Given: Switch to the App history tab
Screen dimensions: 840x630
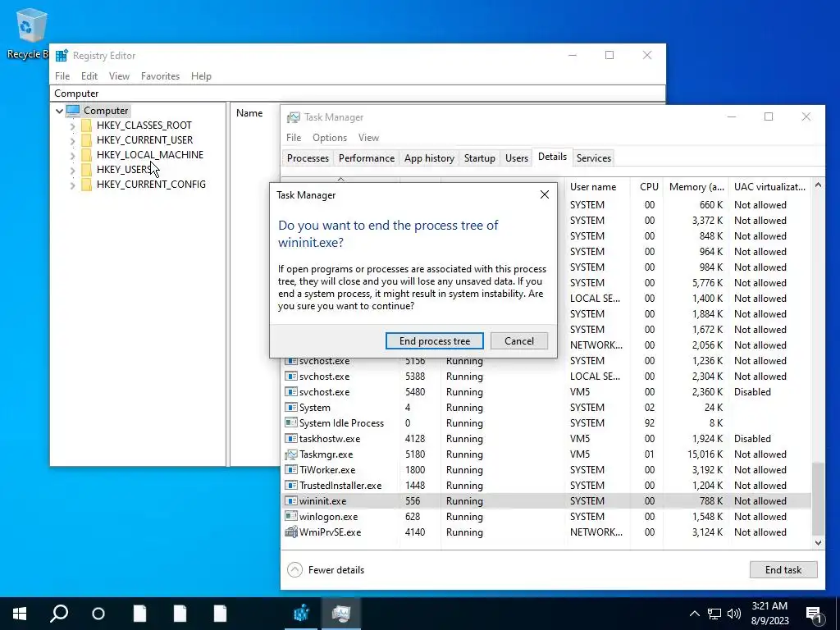Looking at the screenshot, I should (x=429, y=158).
